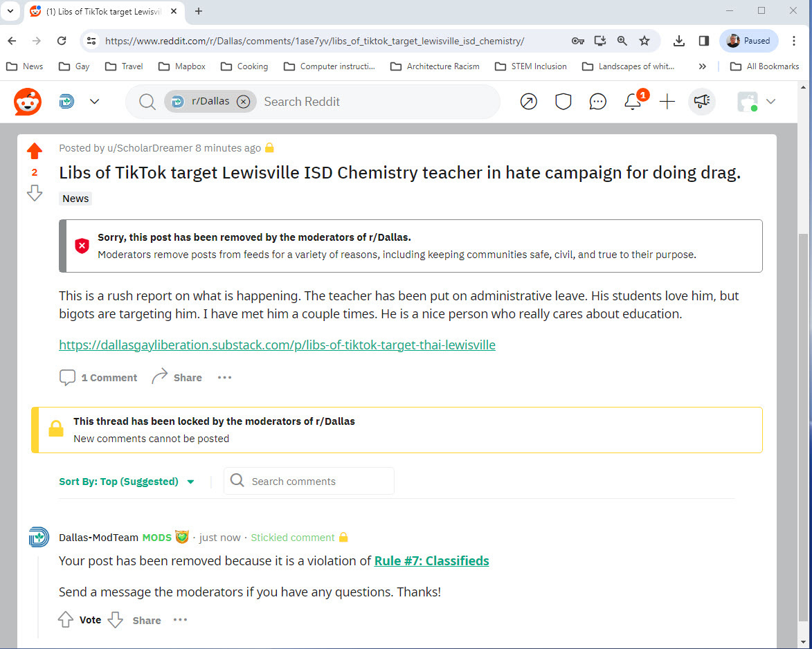
Task: Open the Advertise megaphone icon
Action: 702,102
